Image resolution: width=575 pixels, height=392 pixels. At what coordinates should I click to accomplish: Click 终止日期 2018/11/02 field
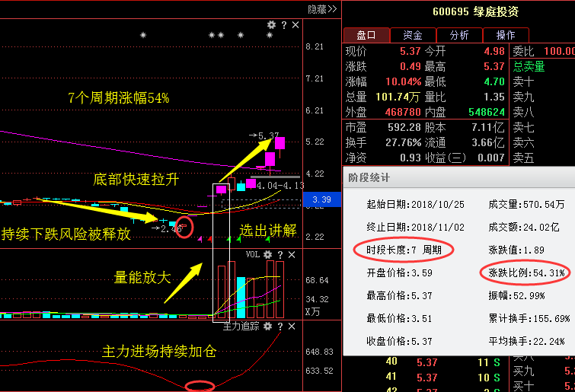point(416,227)
